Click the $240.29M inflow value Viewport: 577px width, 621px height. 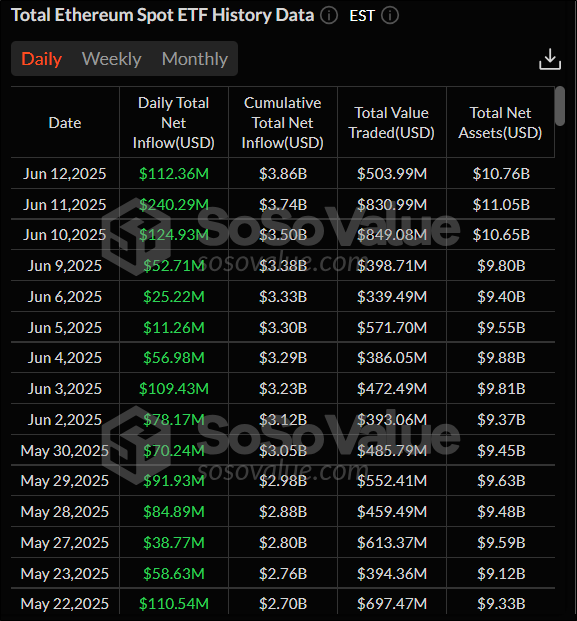(x=174, y=204)
